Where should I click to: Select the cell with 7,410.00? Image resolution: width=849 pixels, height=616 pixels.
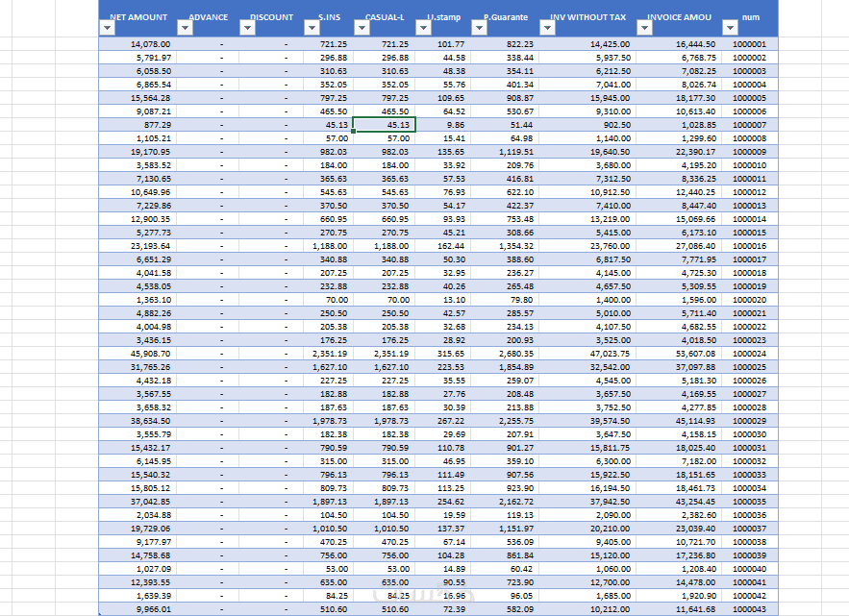pyautogui.click(x=587, y=206)
